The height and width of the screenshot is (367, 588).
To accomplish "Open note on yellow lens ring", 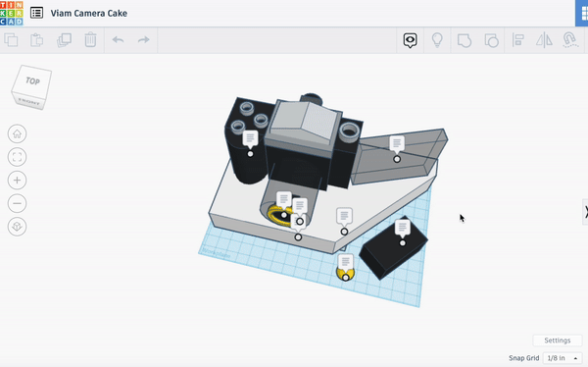I will (x=284, y=200).
